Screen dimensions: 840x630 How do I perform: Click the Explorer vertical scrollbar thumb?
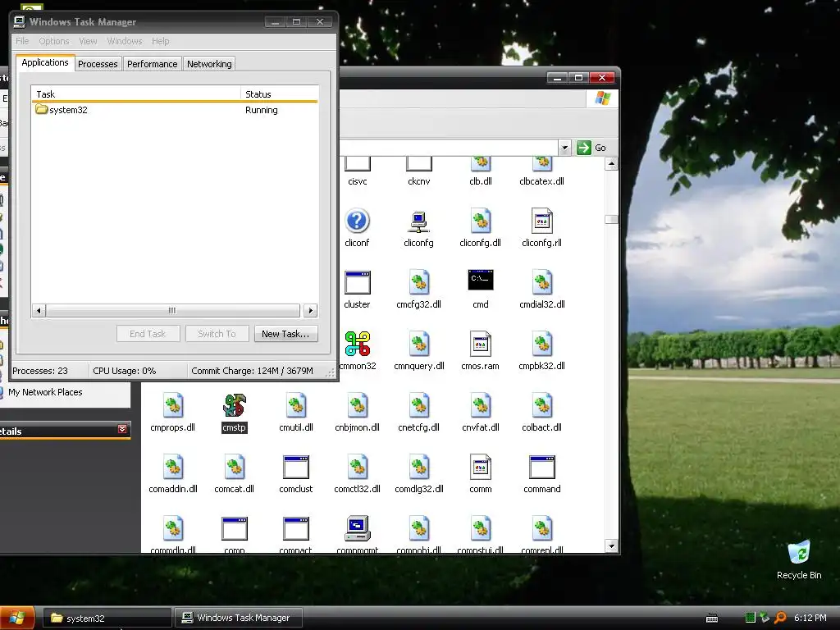(611, 219)
